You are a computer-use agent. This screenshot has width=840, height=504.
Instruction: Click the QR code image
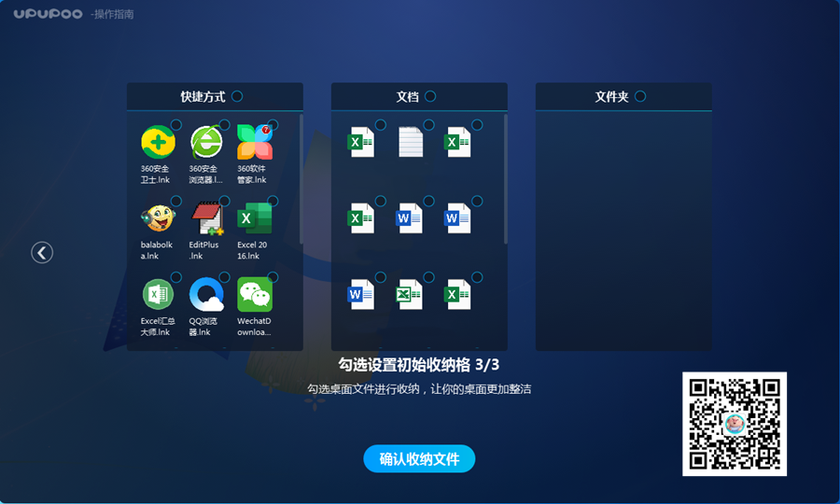pyautogui.click(x=735, y=424)
